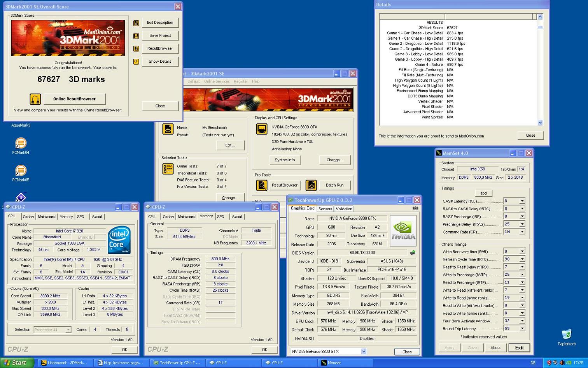Screen dimensions: 588x368
Task: Click OK in the left CPU-Z processor window
Action: (x=124, y=350)
